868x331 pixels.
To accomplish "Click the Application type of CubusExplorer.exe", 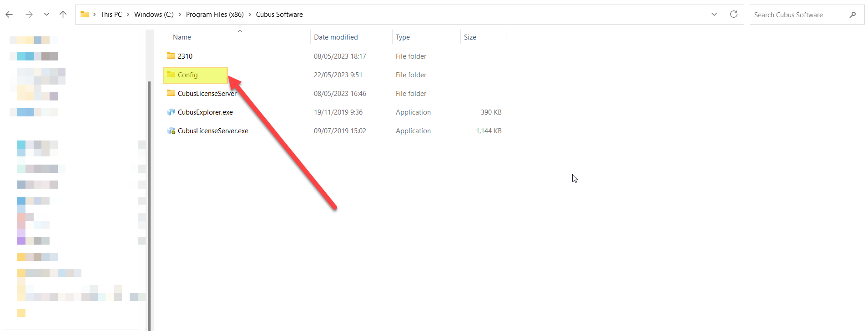I will (x=413, y=112).
